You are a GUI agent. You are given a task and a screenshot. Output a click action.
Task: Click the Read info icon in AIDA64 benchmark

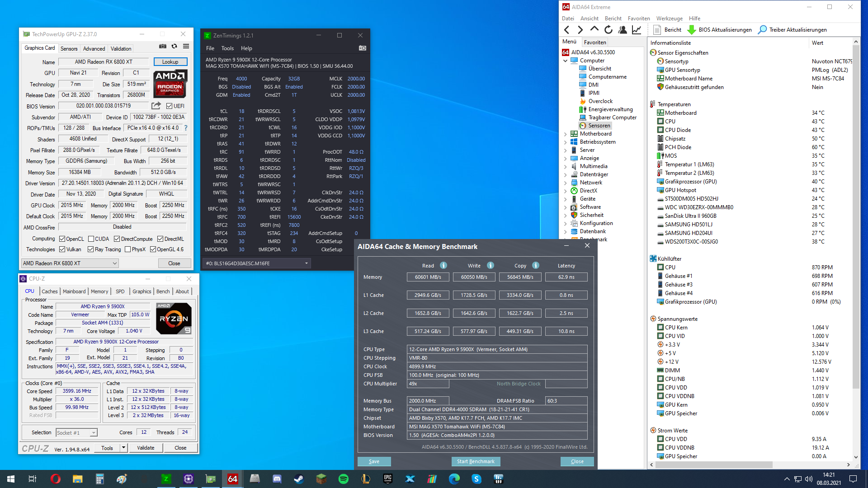tap(443, 265)
